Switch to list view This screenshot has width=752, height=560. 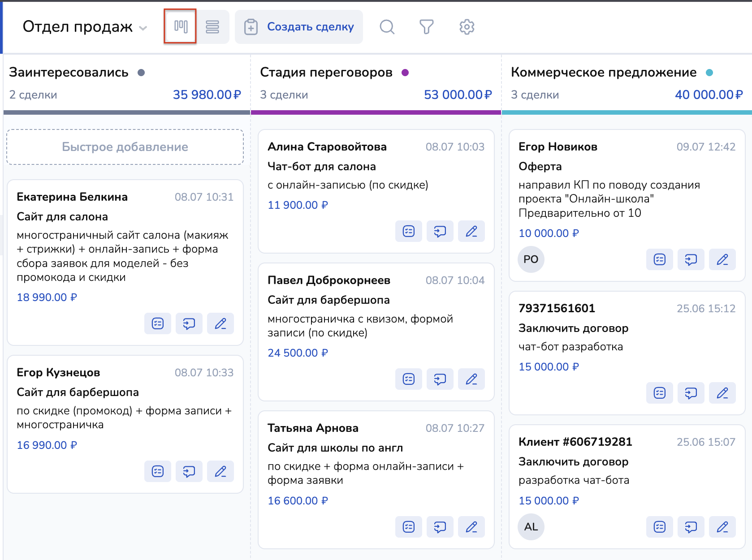click(x=212, y=27)
